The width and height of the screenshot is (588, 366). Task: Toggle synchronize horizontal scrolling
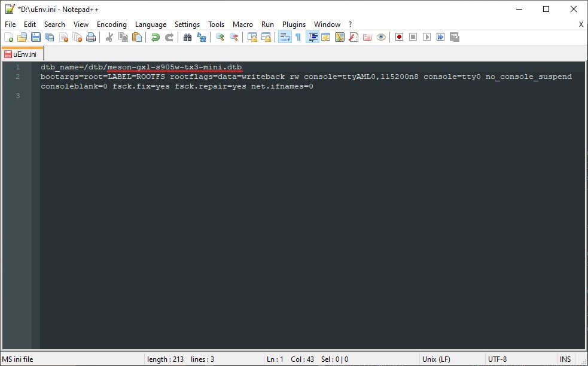point(266,37)
